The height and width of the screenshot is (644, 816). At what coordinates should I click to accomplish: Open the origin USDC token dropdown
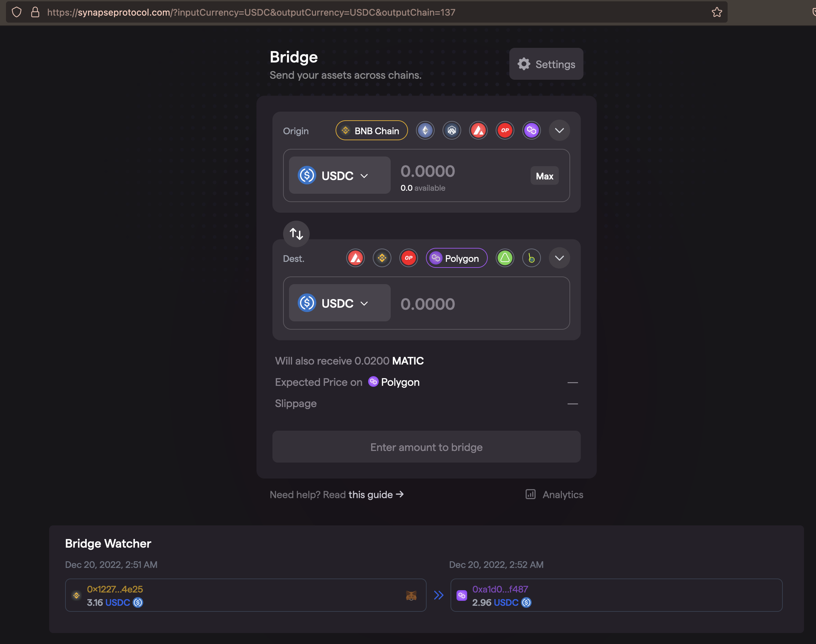click(x=340, y=175)
